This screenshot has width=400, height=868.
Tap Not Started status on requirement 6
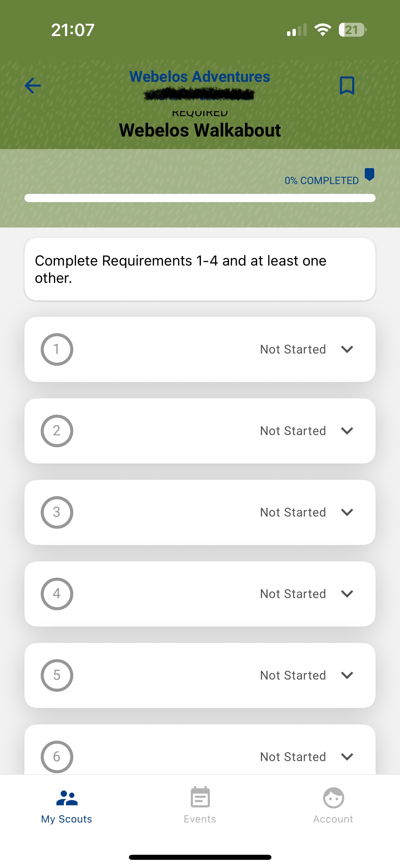pos(293,757)
